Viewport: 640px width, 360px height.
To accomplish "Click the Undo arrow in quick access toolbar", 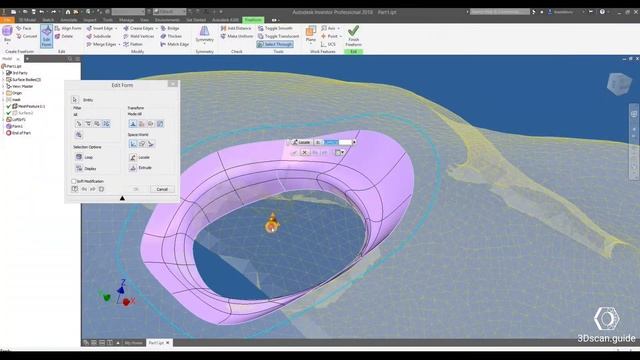I will pyautogui.click(x=41, y=12).
